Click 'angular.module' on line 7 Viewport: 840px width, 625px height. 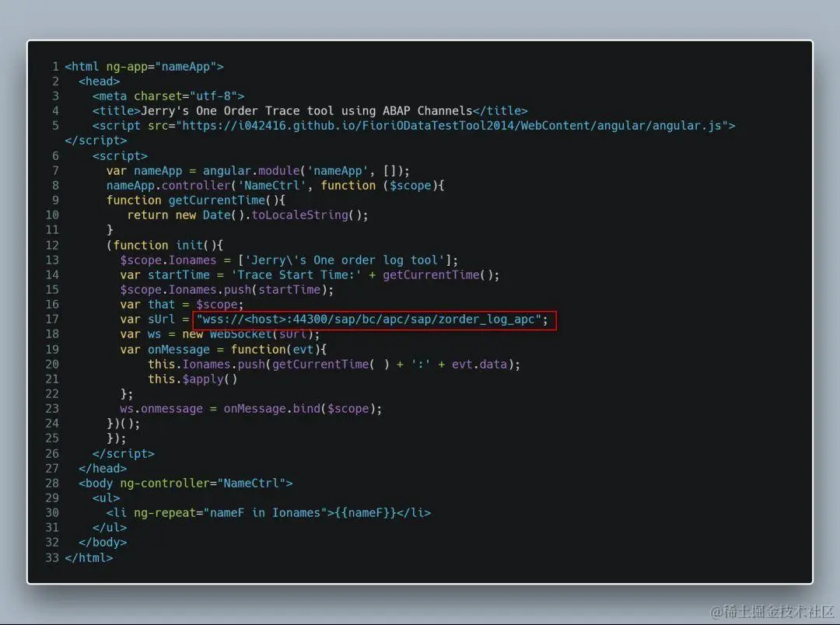click(251, 171)
